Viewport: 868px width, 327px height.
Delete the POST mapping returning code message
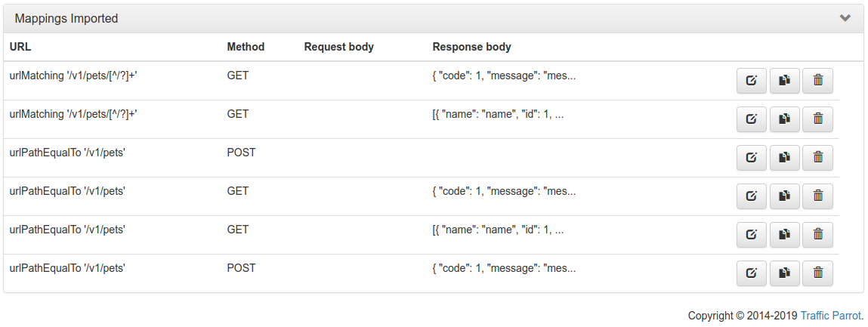pyautogui.click(x=817, y=273)
